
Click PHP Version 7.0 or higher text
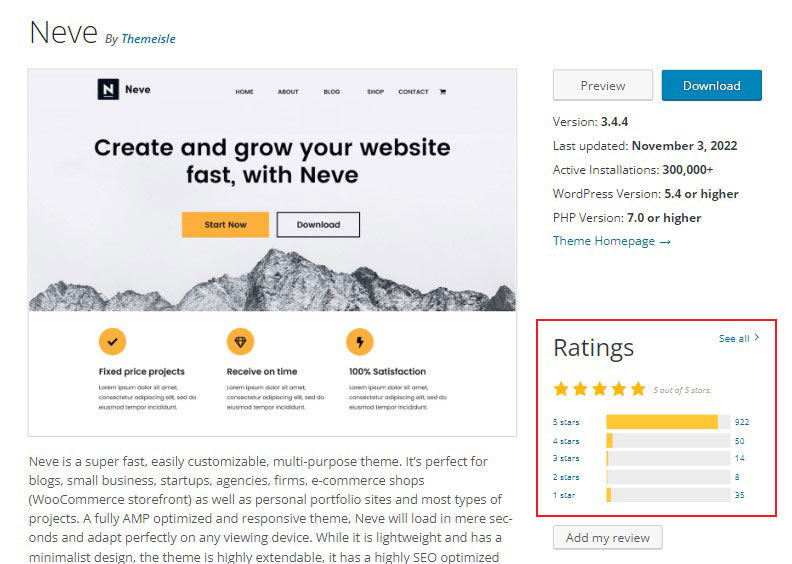627,218
